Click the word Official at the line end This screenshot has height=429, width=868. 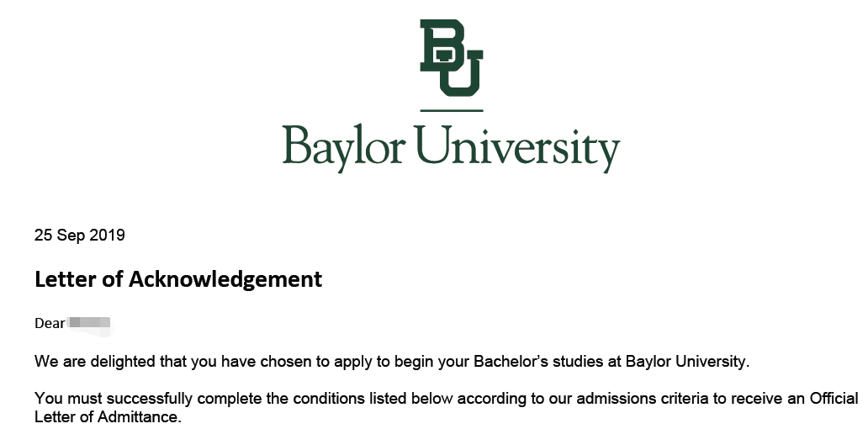[x=834, y=399]
